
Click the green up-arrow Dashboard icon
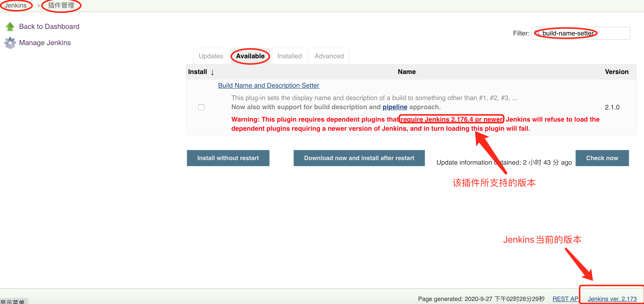(10, 27)
